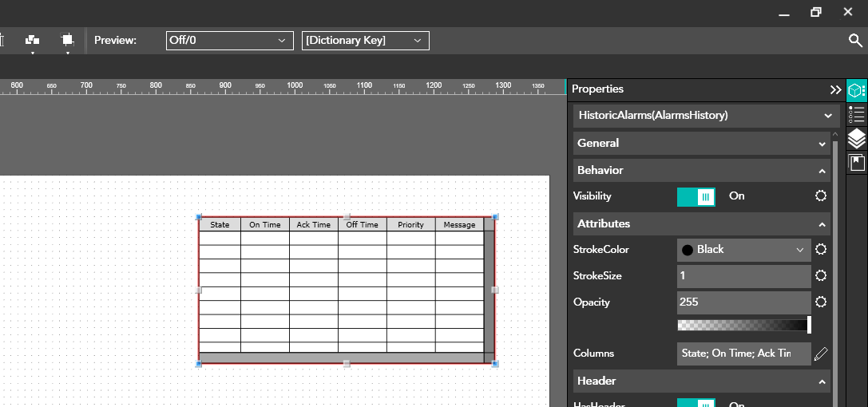Click the Opacity gradient slider

point(743,326)
